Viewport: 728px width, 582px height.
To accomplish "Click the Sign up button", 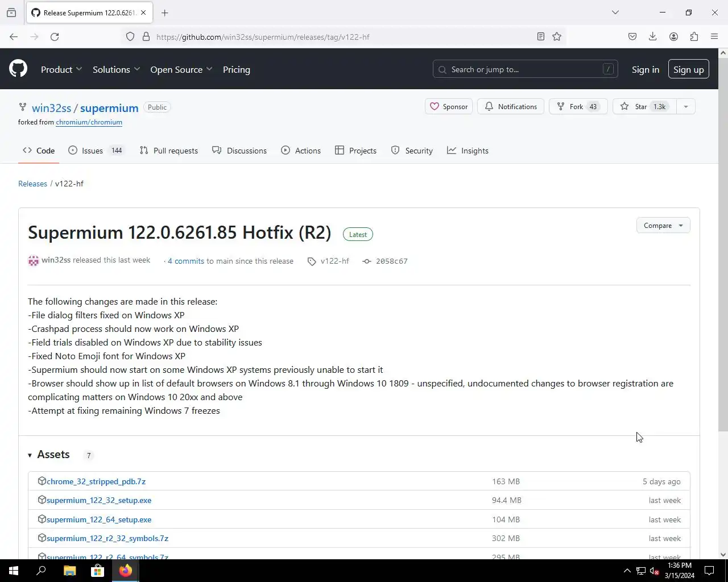I will coord(688,69).
